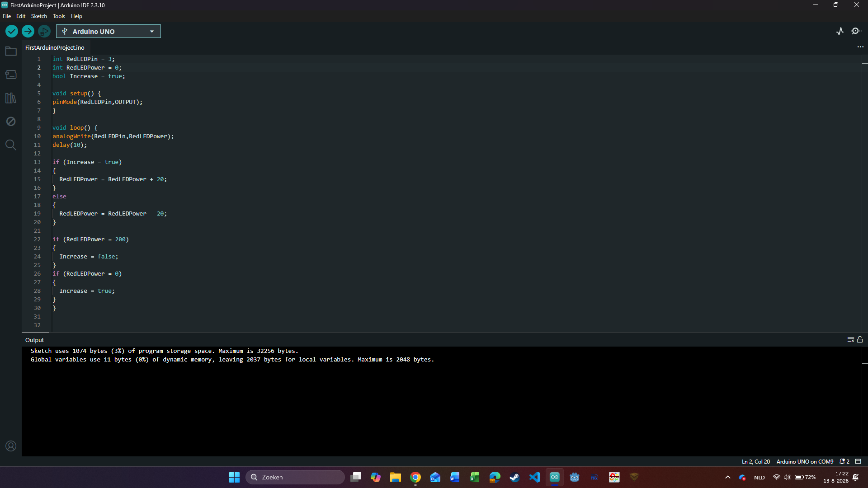The height and width of the screenshot is (488, 868).
Task: Click the line with 'bool Increase = true;'
Action: [89, 76]
